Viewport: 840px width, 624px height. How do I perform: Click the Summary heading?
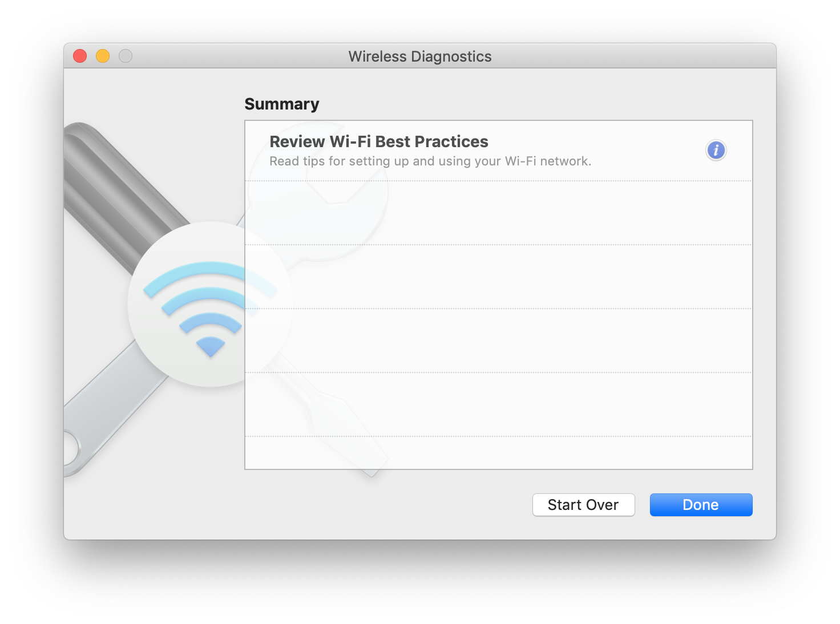point(282,104)
